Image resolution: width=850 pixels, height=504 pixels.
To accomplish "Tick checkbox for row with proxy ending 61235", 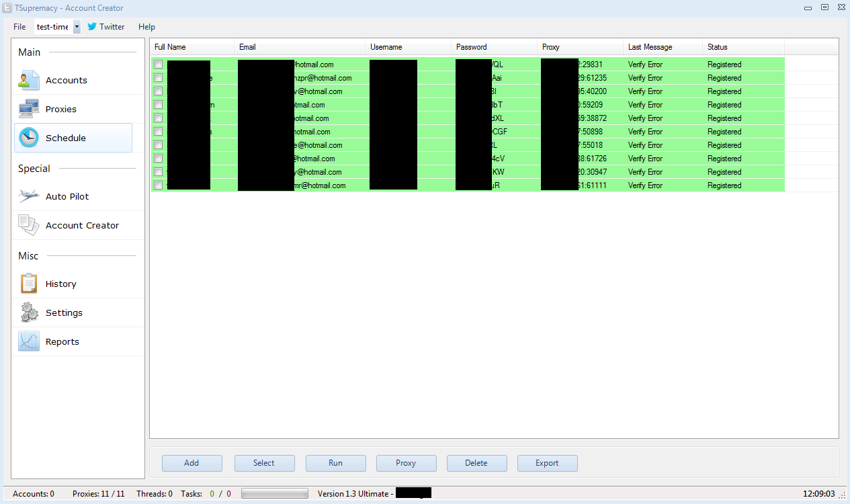I will tap(158, 78).
